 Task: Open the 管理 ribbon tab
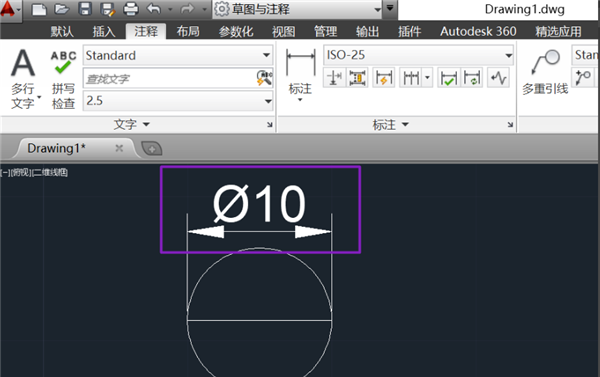(x=326, y=31)
